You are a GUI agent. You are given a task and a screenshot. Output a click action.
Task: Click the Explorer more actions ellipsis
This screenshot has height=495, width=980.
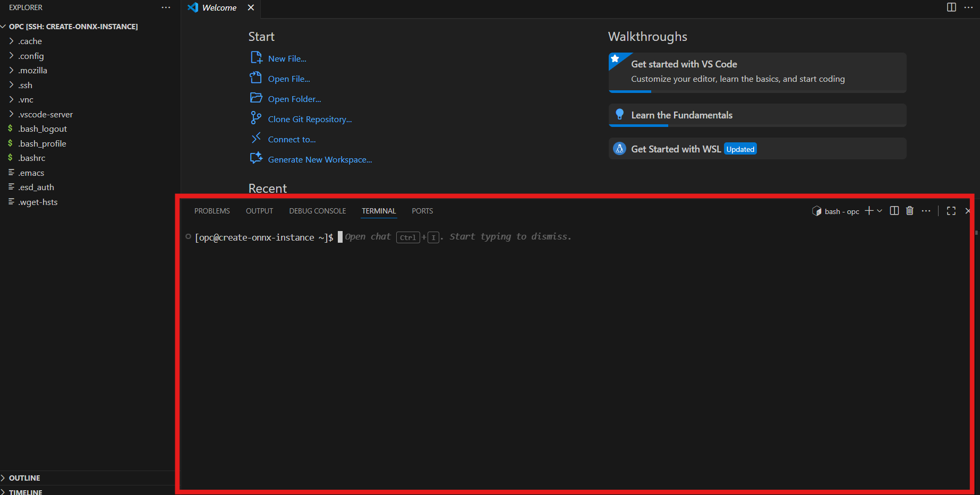(x=166, y=7)
